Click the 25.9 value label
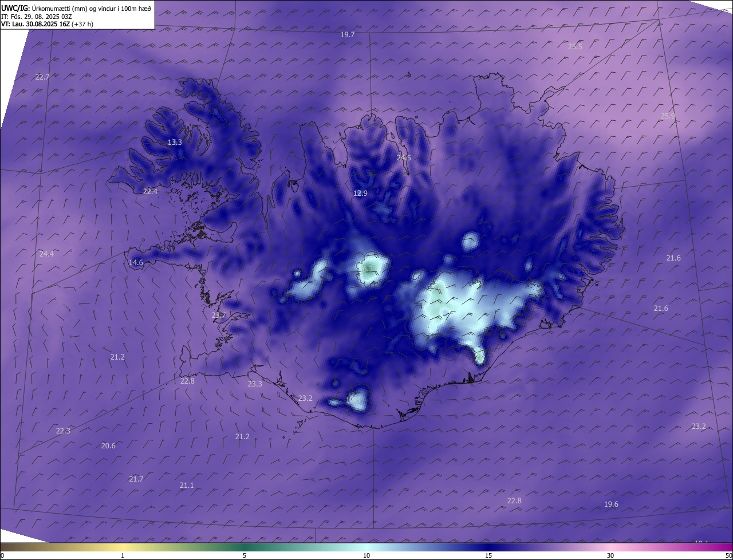 pos(668,116)
